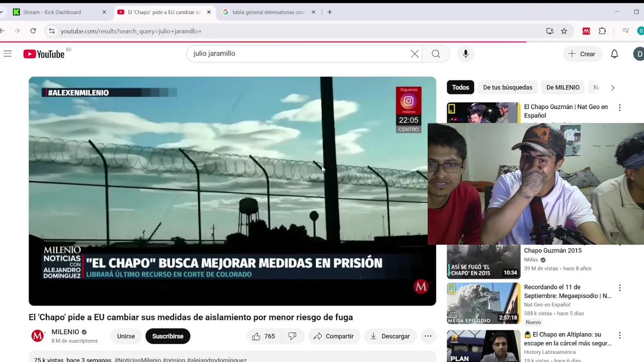This screenshot has width=644, height=362.
Task: Open the media control icon in browser toolbar
Action: coord(625,31)
